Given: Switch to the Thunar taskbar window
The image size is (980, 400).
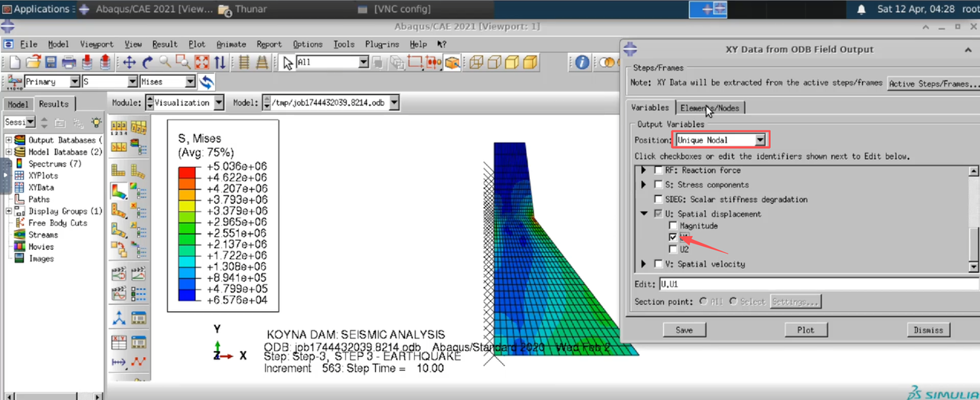Looking at the screenshot, I should click(243, 9).
